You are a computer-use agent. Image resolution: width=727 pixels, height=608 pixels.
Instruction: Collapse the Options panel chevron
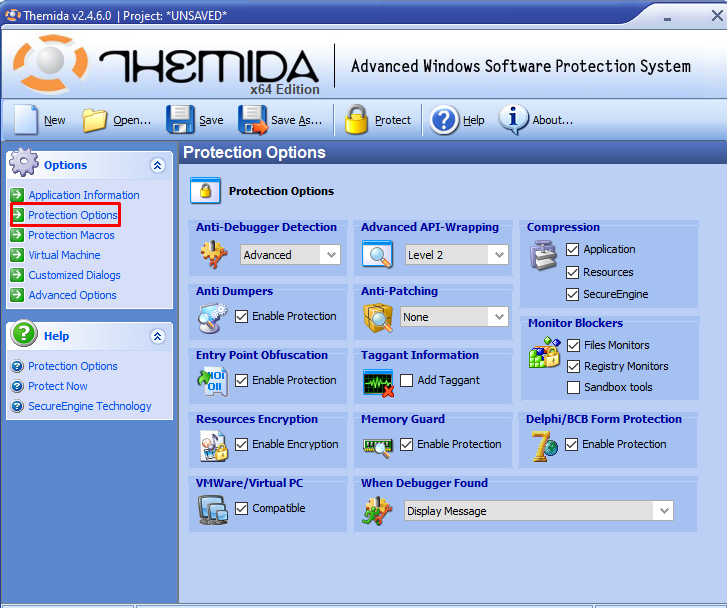[158, 165]
